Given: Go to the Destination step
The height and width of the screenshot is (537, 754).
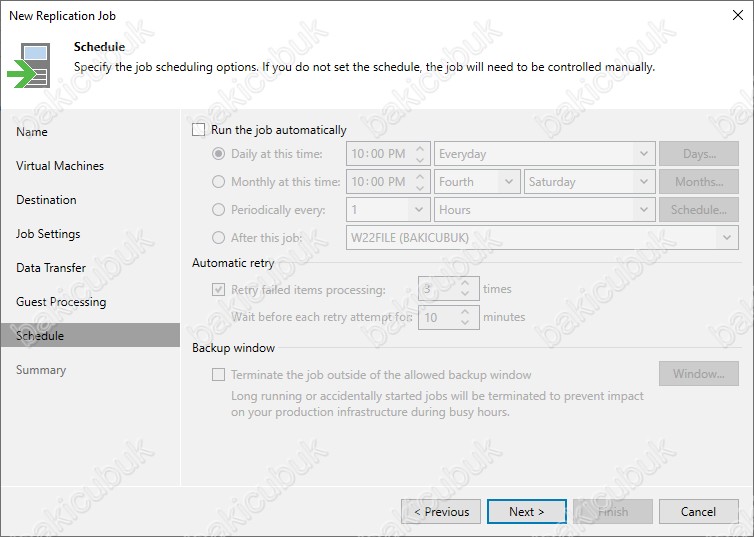Looking at the screenshot, I should pyautogui.click(x=46, y=200).
